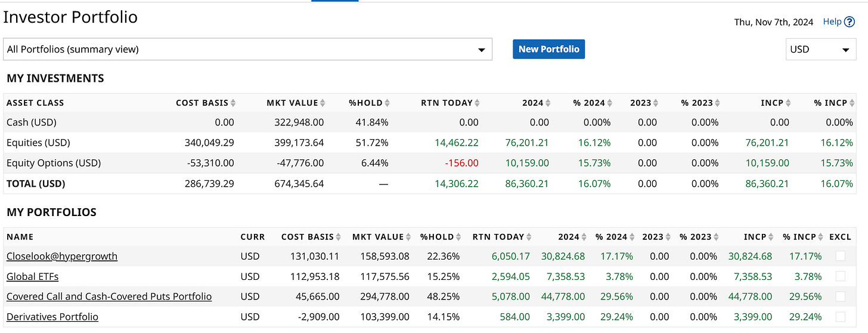
Task: Open the Help question mark icon
Action: 850,22
